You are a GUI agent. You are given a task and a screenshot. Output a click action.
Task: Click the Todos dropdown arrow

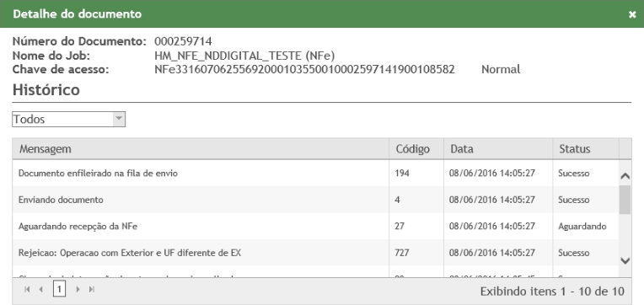[119, 120]
